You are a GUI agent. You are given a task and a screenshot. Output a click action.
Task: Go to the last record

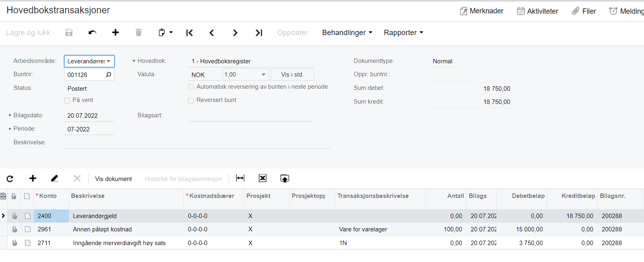click(259, 33)
